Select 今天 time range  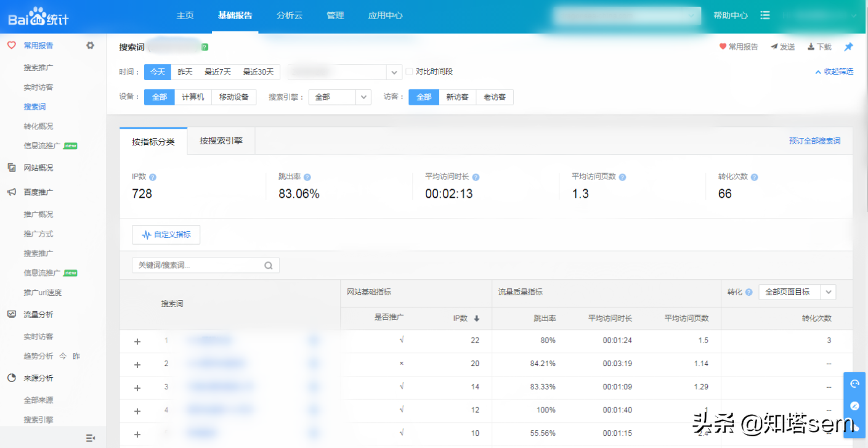click(158, 72)
